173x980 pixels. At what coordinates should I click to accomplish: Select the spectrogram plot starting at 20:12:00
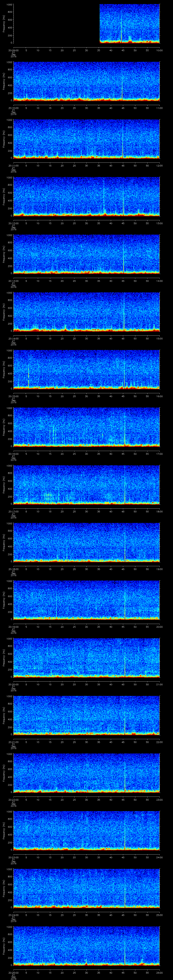click(87, 196)
